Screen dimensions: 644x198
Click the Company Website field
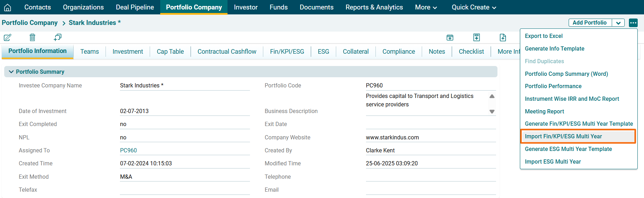[431, 137]
